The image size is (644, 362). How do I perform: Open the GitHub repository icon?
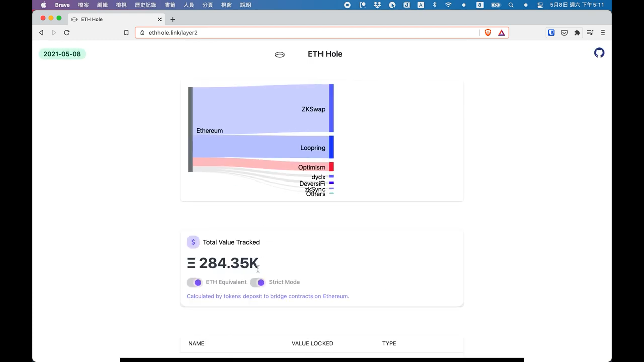599,53
